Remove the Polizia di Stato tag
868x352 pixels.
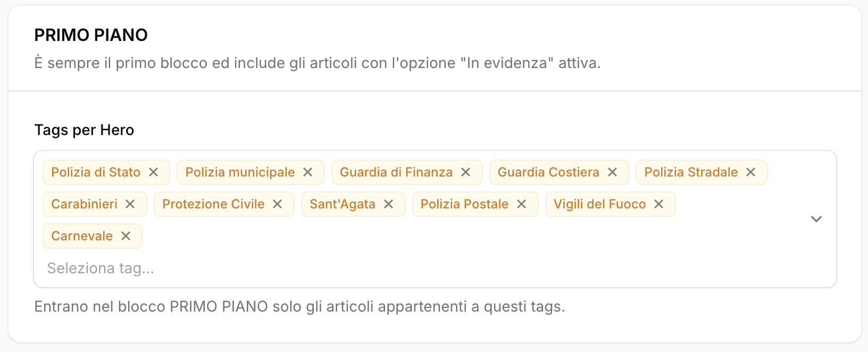tap(154, 172)
